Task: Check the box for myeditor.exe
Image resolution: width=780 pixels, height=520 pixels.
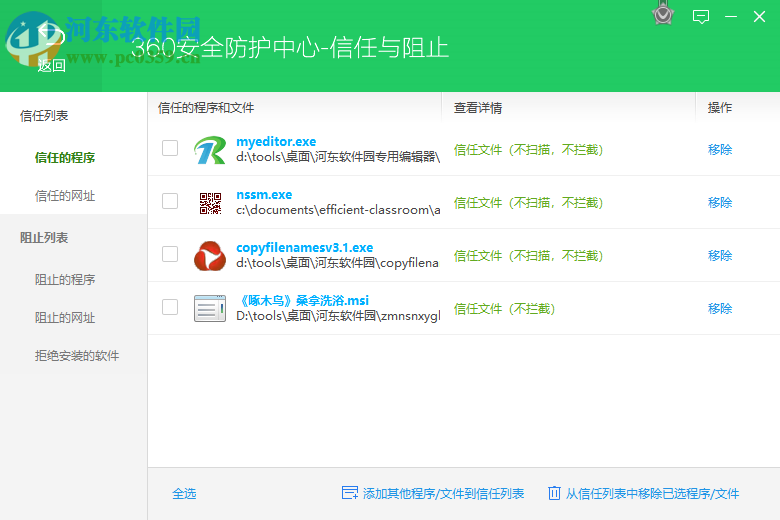Action: pos(170,148)
